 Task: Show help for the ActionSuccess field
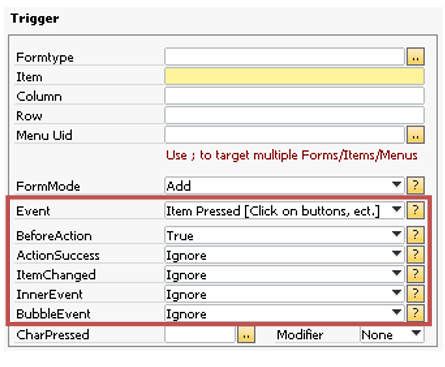pyautogui.click(x=415, y=254)
